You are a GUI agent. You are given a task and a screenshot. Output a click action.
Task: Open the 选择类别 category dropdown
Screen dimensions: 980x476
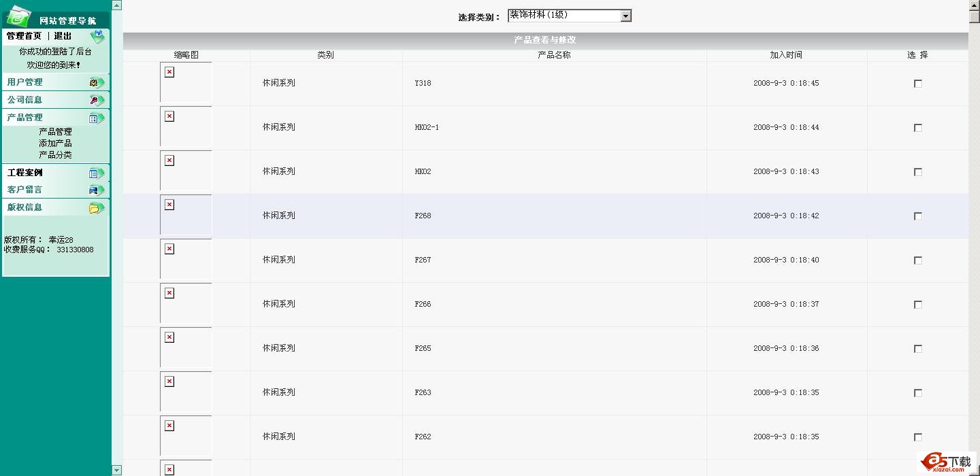coord(570,16)
